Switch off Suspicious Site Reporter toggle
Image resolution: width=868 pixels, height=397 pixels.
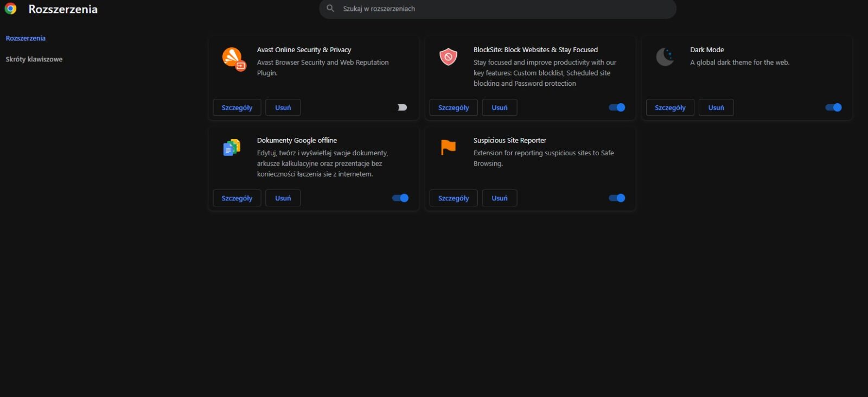tap(617, 198)
